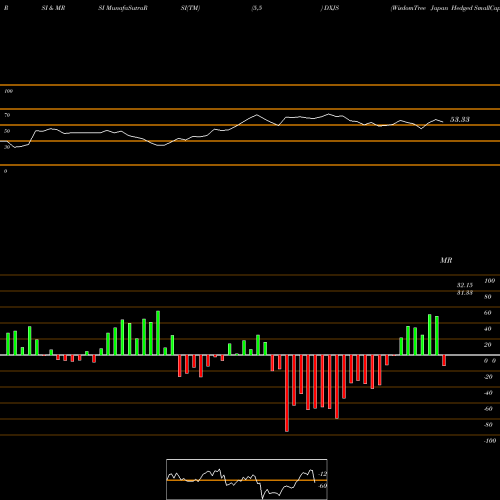Click the RSI scale label 70
The height and width of the screenshot is (500, 500).
click(x=7, y=115)
